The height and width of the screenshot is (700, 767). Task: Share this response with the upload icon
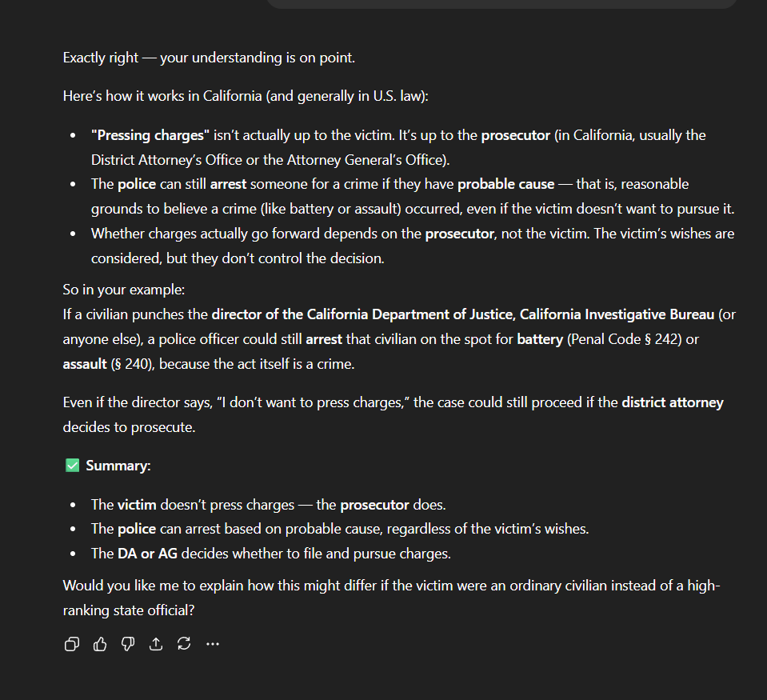[156, 644]
